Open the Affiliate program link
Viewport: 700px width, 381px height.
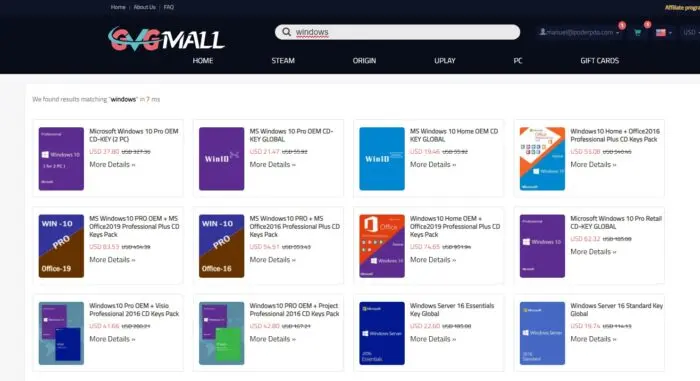682,8
